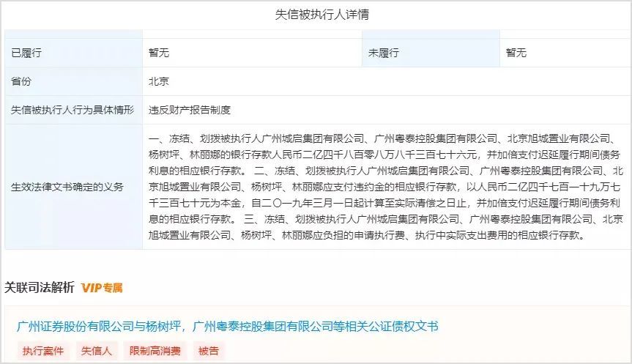Image resolution: width=632 pixels, height=364 pixels.
Task: Click the 暂无 value beside 已履行
Action: [159, 53]
